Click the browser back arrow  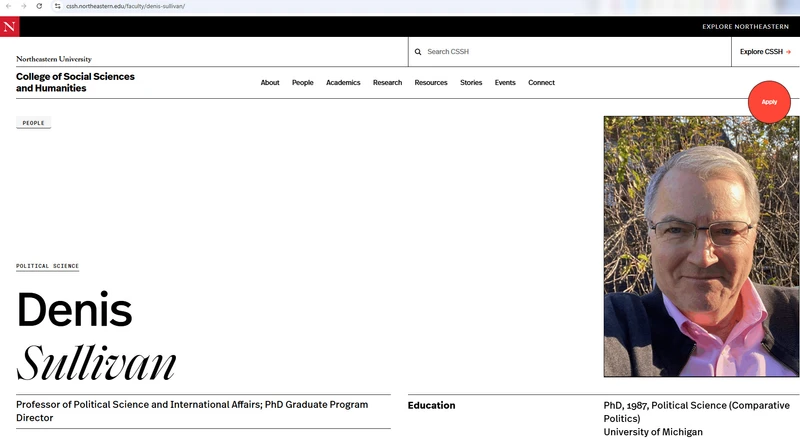pos(8,6)
